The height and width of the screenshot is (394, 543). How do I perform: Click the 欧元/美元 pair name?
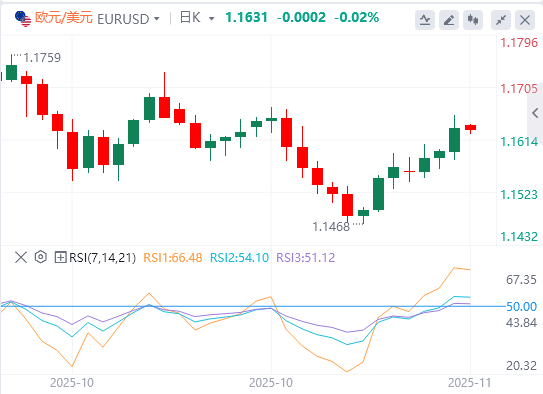64,18
